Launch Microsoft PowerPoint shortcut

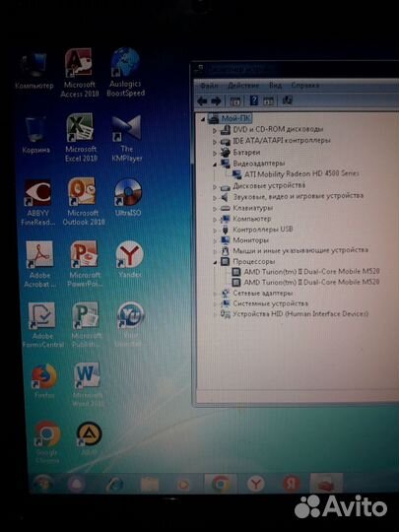click(x=85, y=263)
